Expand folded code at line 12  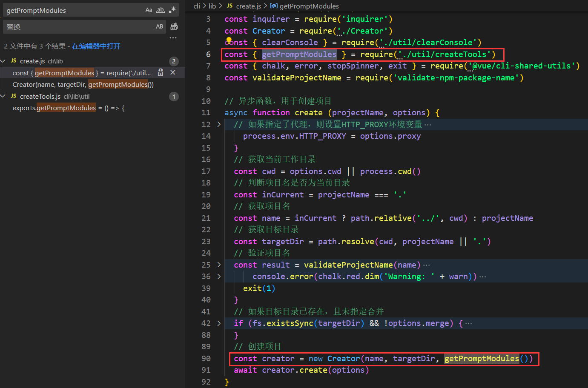tap(219, 124)
